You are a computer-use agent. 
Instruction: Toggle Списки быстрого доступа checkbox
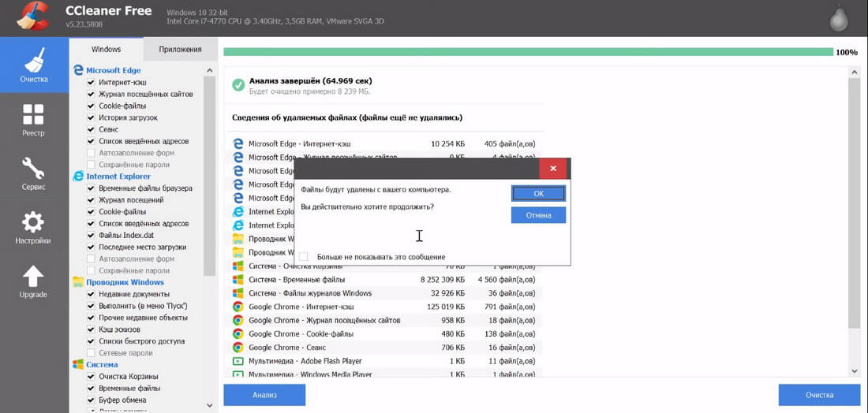[x=91, y=341]
